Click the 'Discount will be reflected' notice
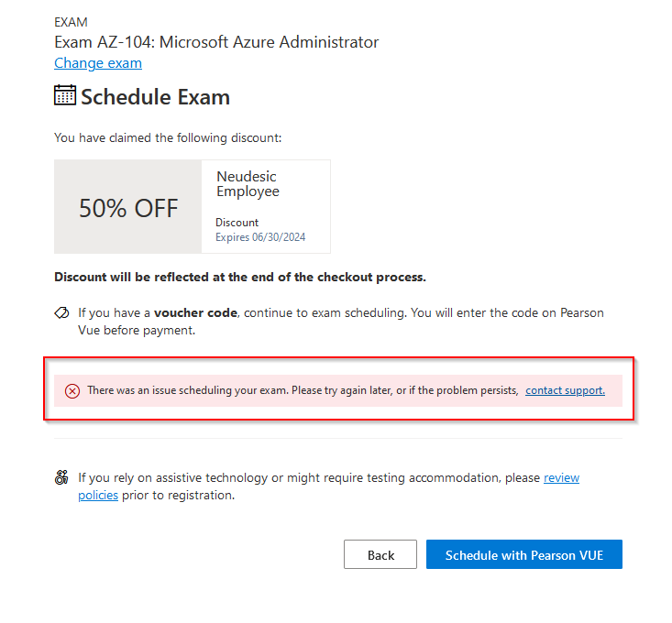The width and height of the screenshot is (672, 623). pos(240,277)
